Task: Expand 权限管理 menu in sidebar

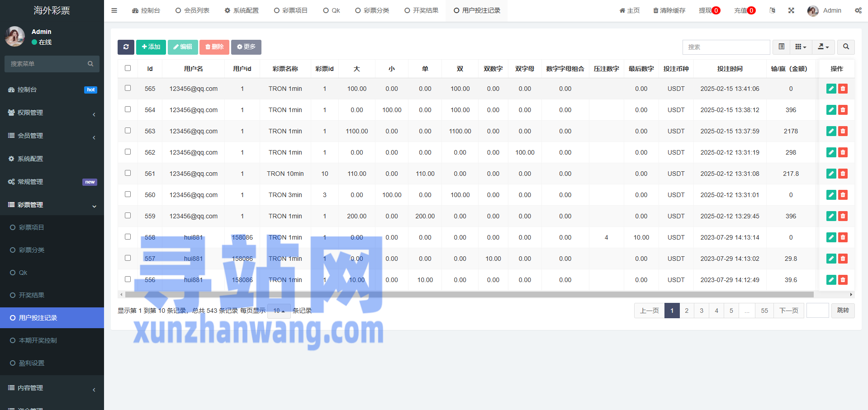Action: coord(52,113)
